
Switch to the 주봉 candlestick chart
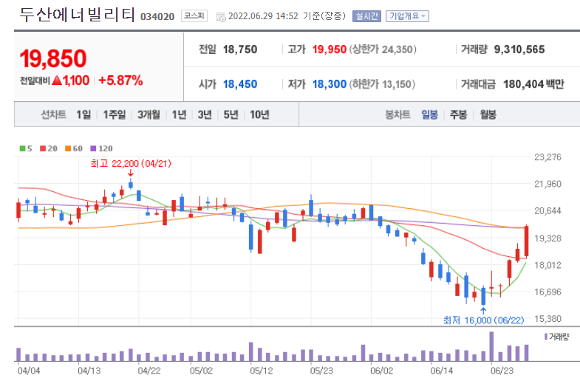pyautogui.click(x=458, y=114)
